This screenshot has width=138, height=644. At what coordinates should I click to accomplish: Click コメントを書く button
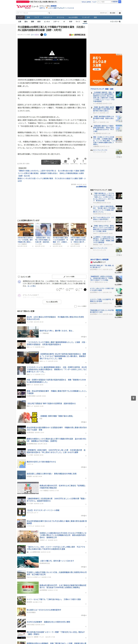(69, 277)
